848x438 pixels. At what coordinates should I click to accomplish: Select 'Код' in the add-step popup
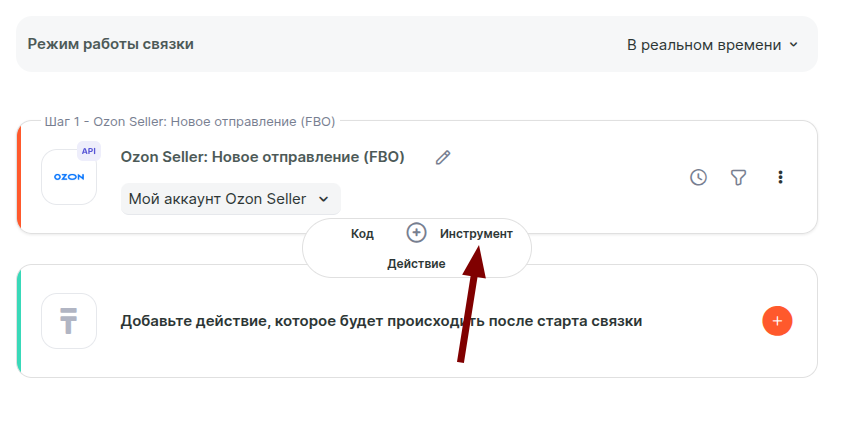click(362, 233)
